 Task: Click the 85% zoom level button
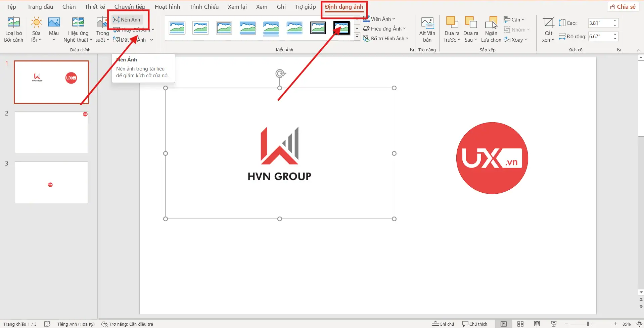click(626, 324)
